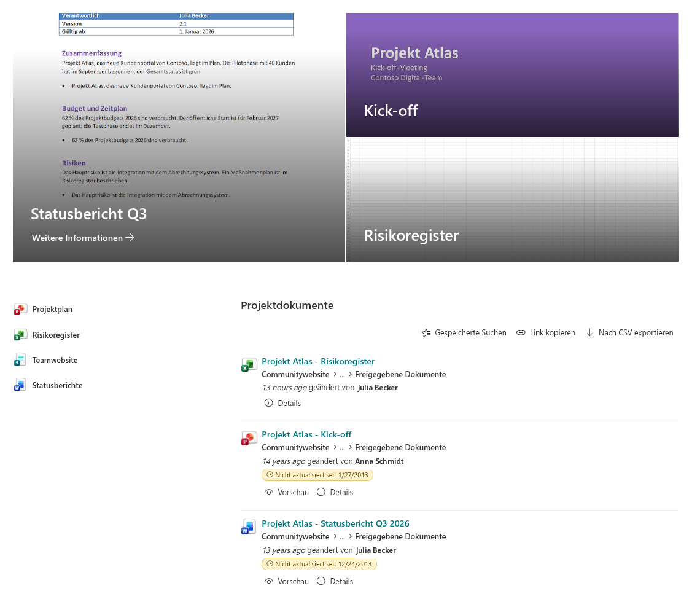Open Projekt Atlas - Statusbericht Q3 2026

click(x=336, y=523)
